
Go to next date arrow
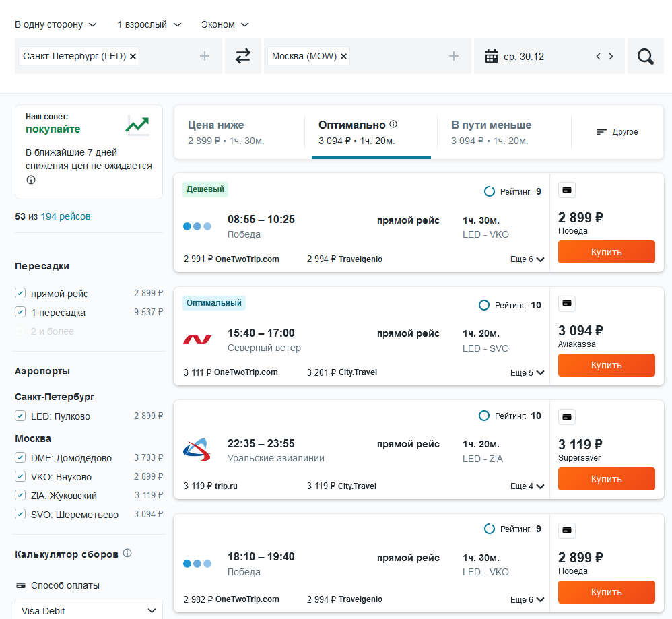(x=611, y=56)
